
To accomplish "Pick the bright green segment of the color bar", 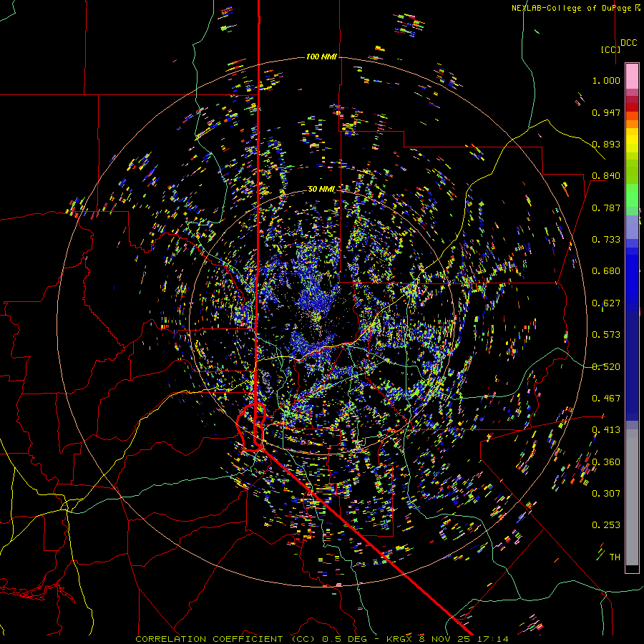I will pyautogui.click(x=632, y=195).
